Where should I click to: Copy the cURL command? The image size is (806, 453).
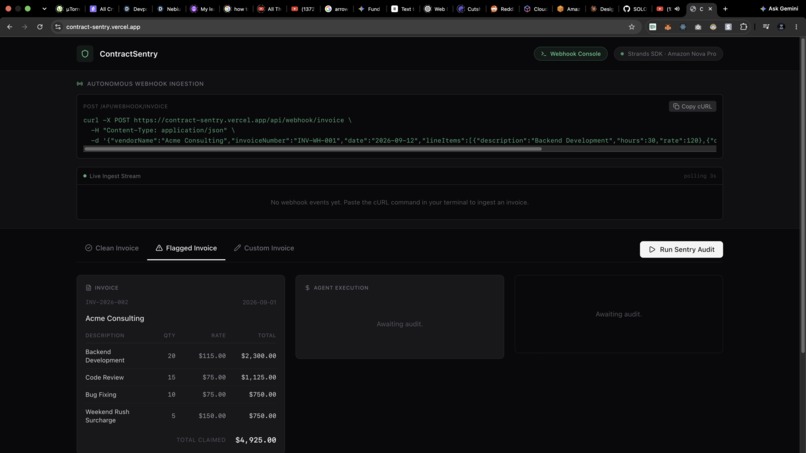(x=692, y=106)
